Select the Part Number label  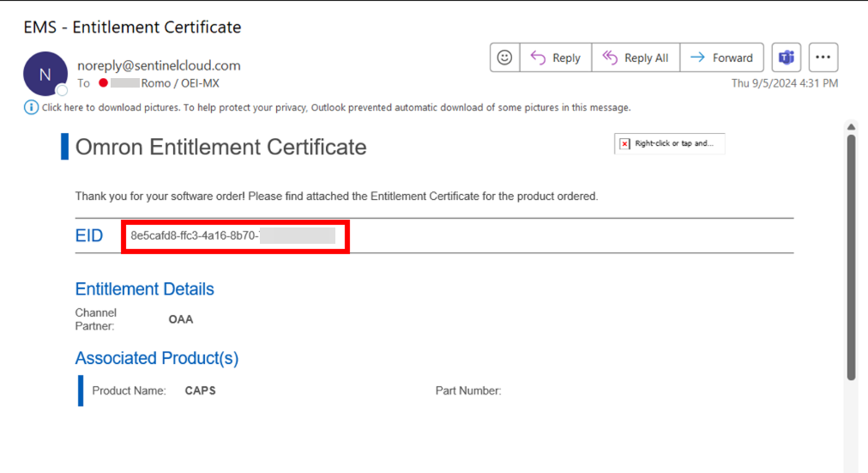coord(468,391)
